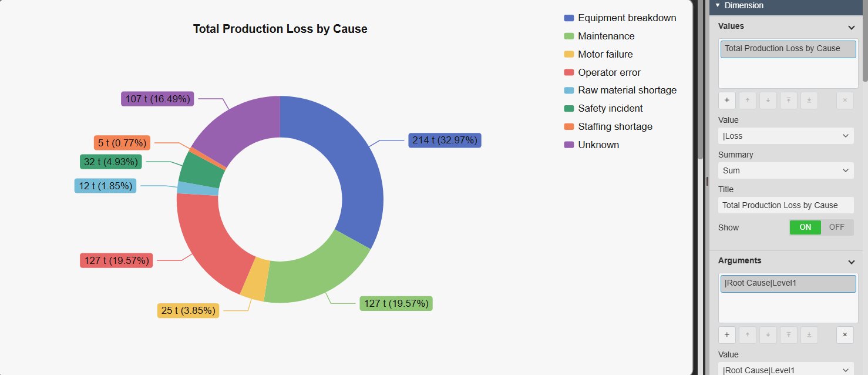Move down button under Values list
The image size is (868, 375).
click(768, 101)
